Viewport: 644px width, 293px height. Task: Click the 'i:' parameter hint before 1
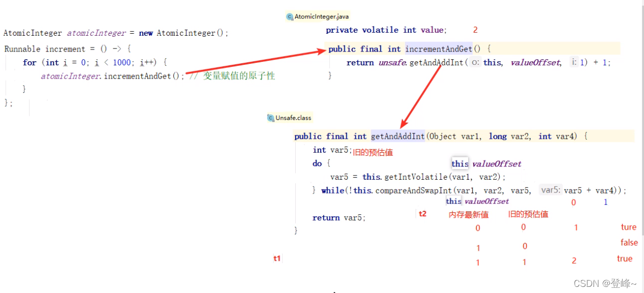click(x=574, y=62)
